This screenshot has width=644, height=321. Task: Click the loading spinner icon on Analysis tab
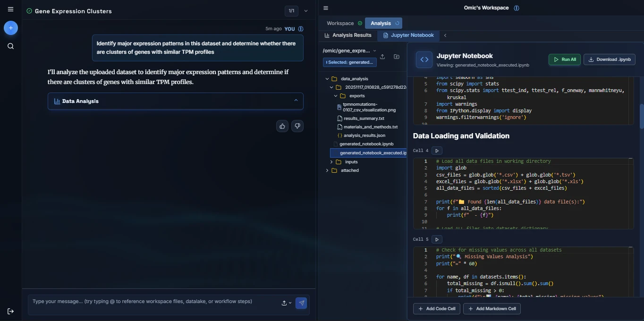(397, 23)
